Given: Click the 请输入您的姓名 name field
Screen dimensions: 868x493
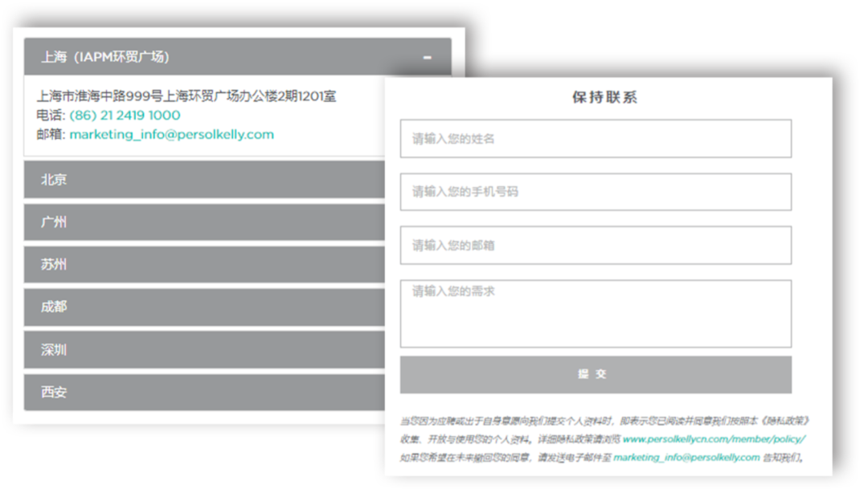Looking at the screenshot, I should click(596, 138).
